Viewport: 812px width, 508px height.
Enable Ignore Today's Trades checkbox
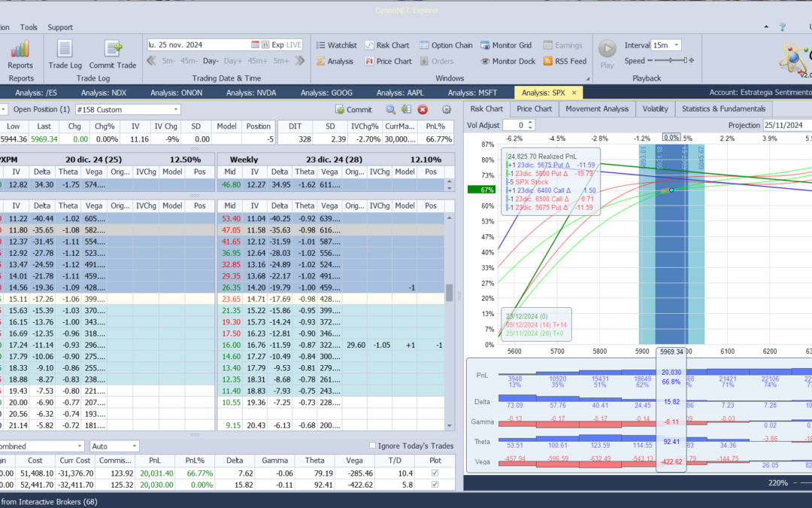tap(373, 446)
